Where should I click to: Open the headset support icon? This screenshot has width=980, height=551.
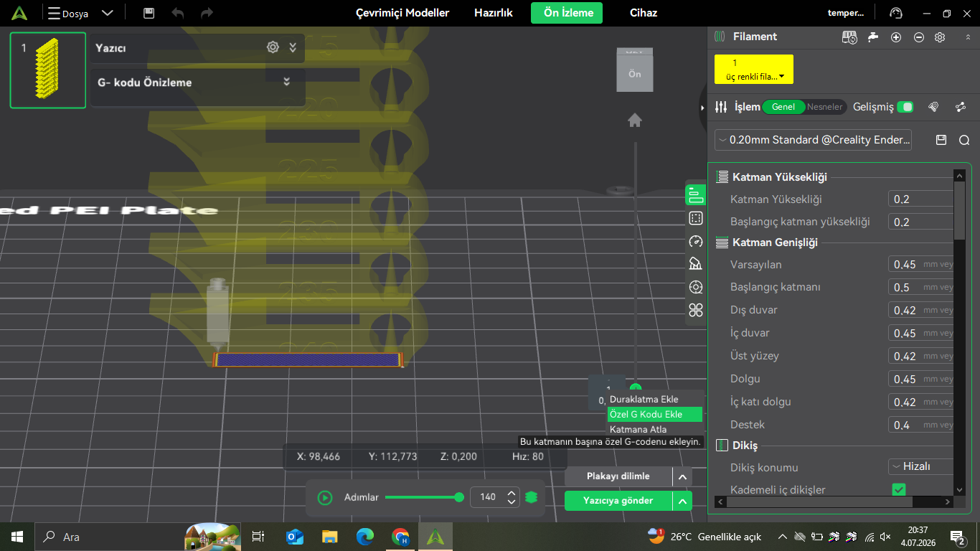tap(896, 13)
